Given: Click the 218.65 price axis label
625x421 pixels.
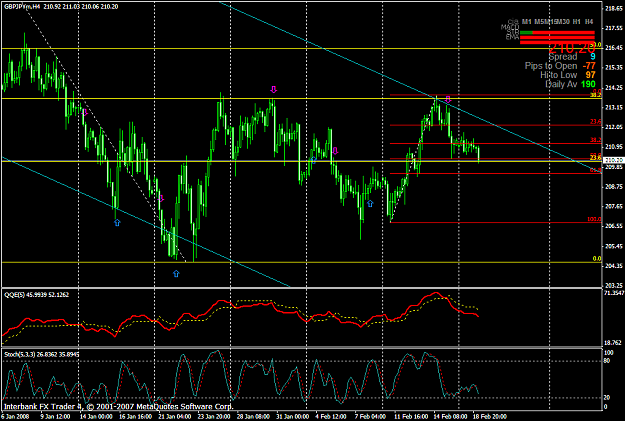Looking at the screenshot, I should (x=614, y=8).
